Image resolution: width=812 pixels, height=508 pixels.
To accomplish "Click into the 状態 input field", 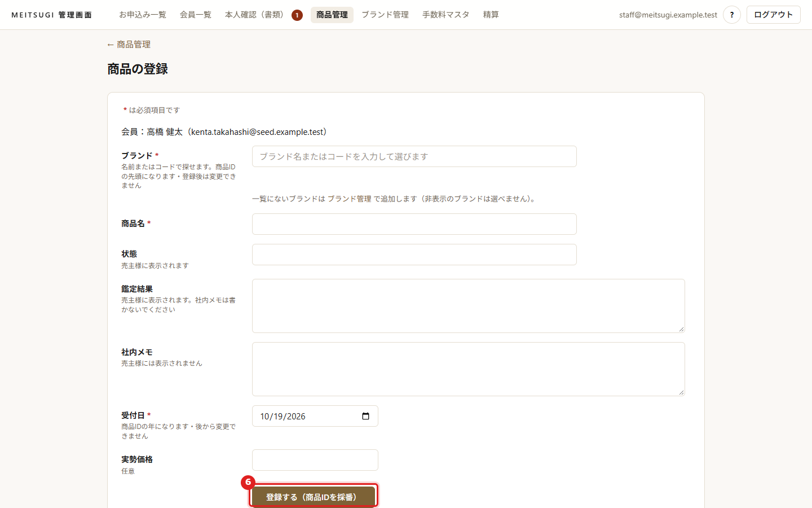I will pyautogui.click(x=414, y=255).
